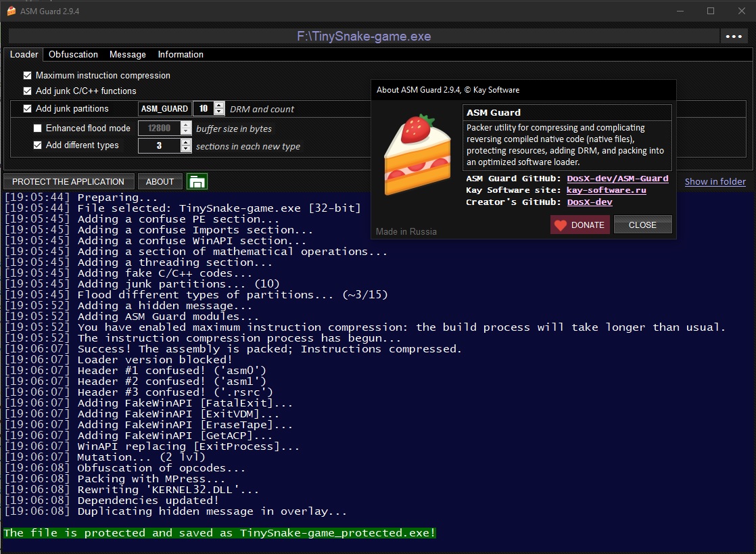Disable Add different types checkbox

tap(38, 145)
